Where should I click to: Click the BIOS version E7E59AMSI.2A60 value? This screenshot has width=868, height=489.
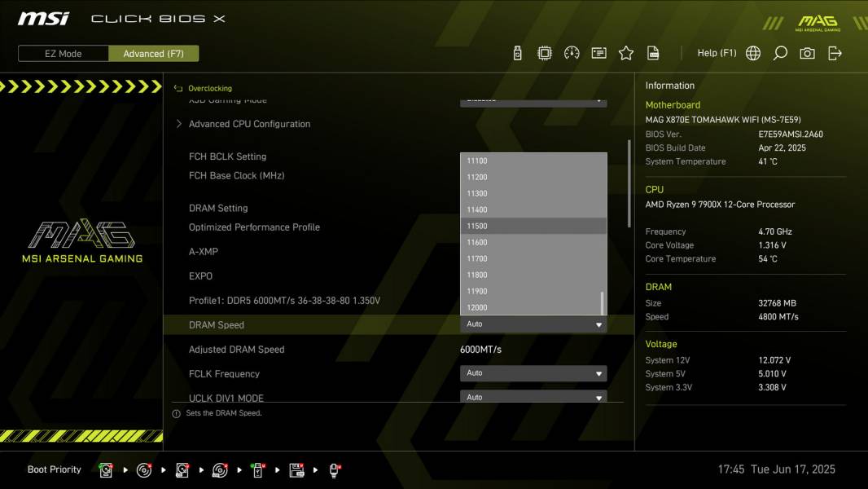(x=791, y=134)
